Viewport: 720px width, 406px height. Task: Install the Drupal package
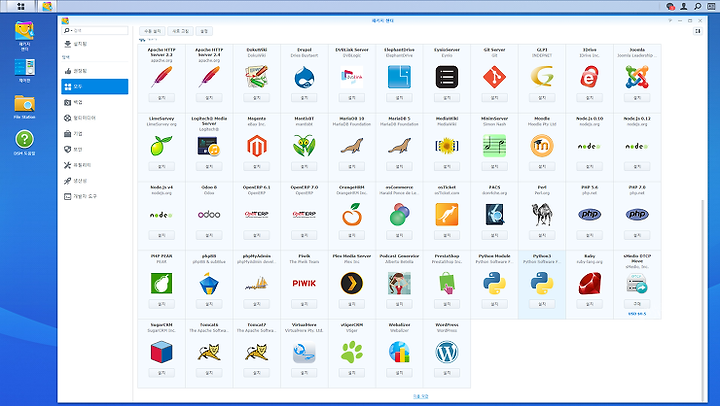304,98
